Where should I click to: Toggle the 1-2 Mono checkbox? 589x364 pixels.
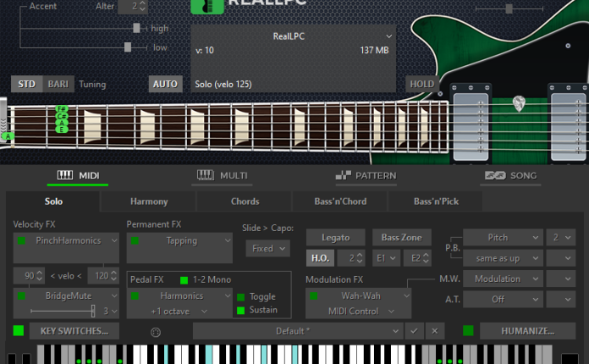click(x=184, y=280)
